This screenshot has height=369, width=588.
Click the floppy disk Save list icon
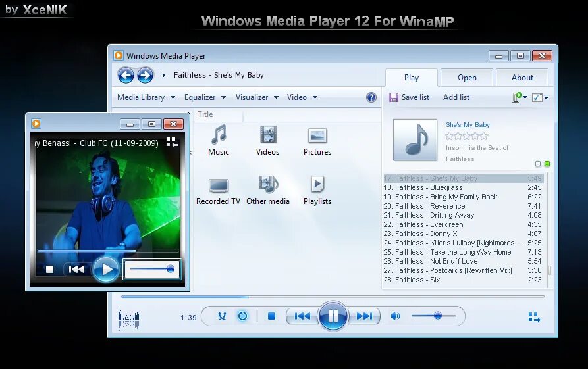(x=393, y=97)
